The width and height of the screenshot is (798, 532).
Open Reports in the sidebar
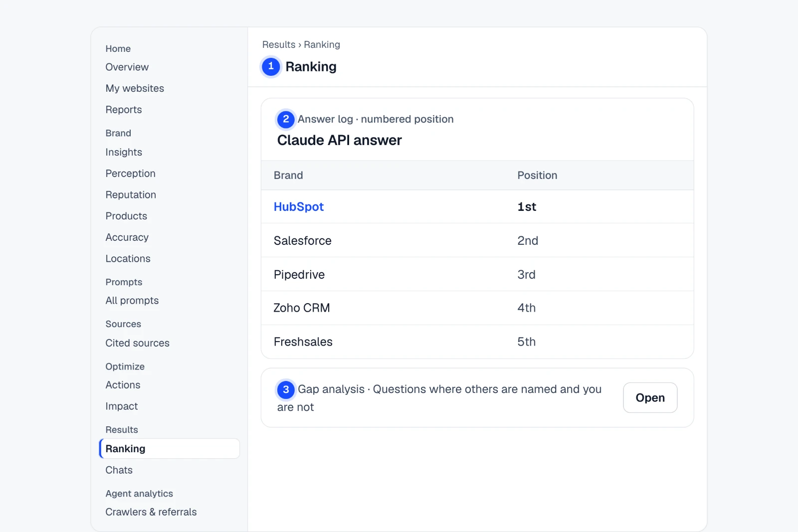coord(124,110)
